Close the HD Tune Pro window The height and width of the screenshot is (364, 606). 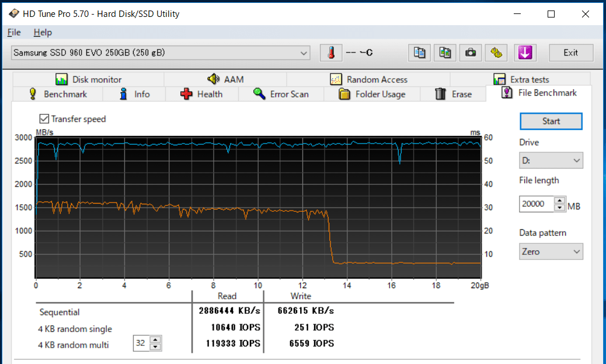point(586,14)
